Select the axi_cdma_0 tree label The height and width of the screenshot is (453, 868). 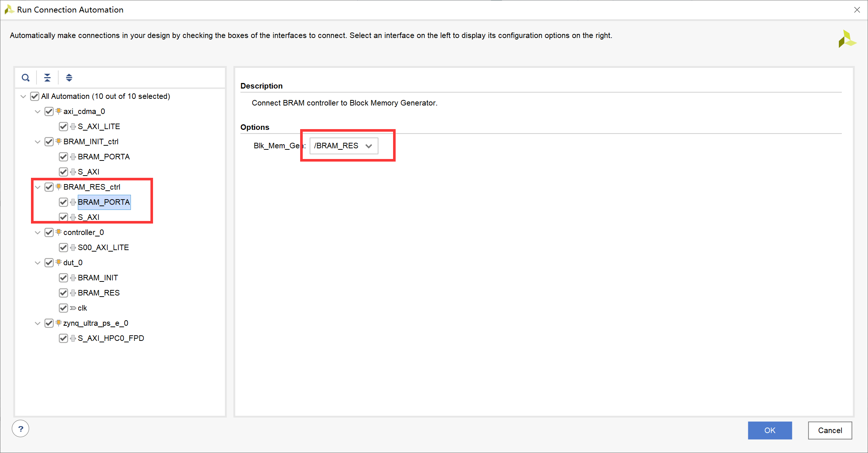click(x=84, y=111)
